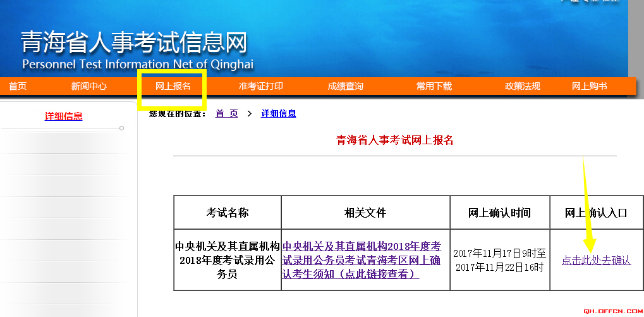Screen dimensions: 644x317
Task: Open 常用下载 from the navigation bar
Action: point(434,86)
